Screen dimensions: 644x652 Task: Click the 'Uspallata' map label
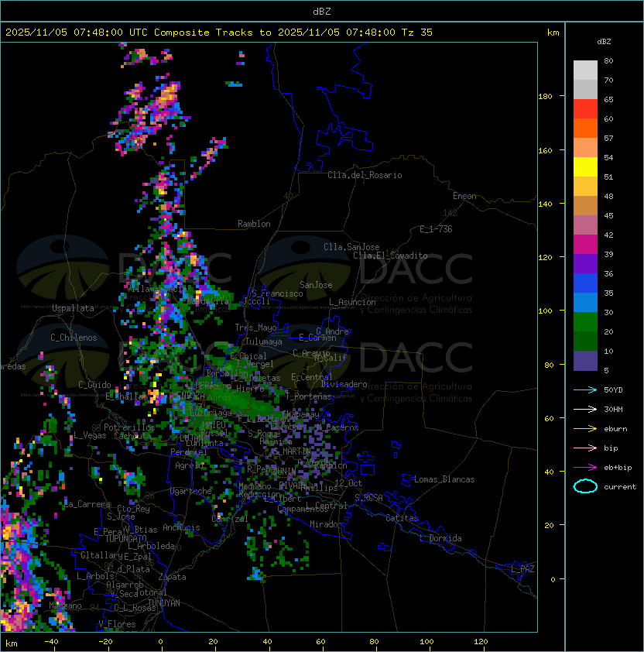point(73,308)
